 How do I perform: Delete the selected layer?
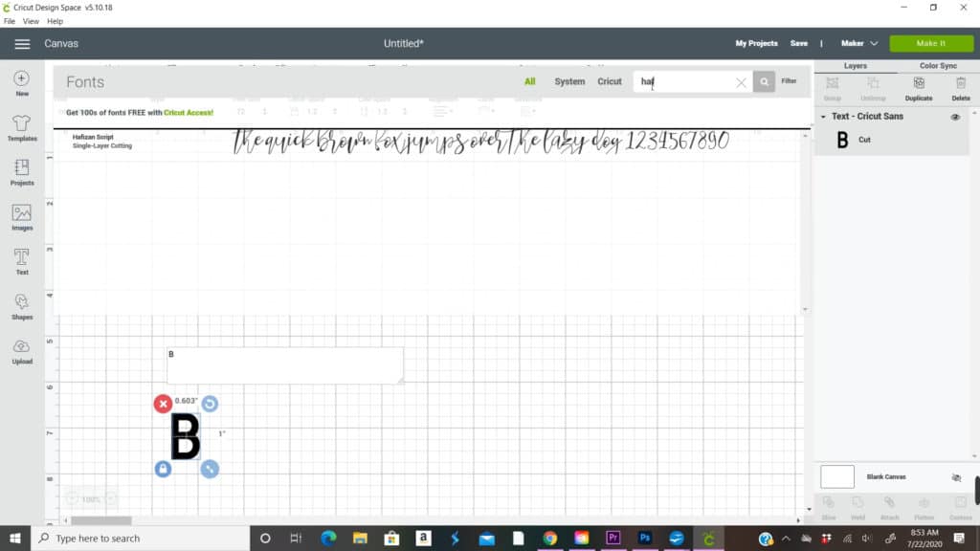point(961,89)
